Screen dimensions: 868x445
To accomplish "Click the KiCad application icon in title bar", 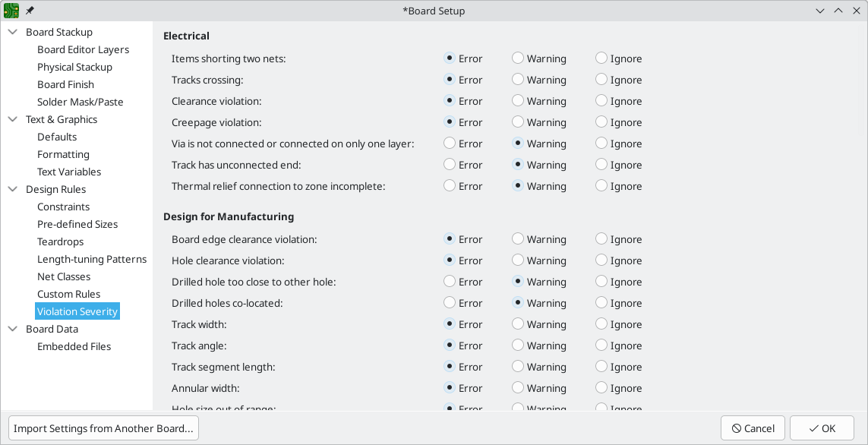I will point(11,11).
